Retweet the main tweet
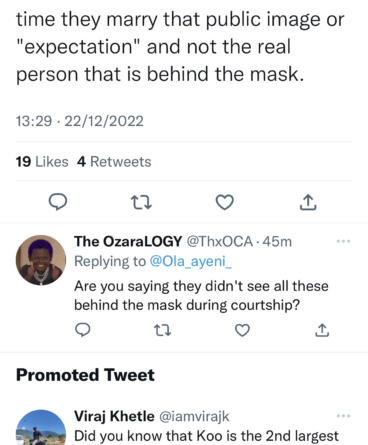 click(141, 202)
